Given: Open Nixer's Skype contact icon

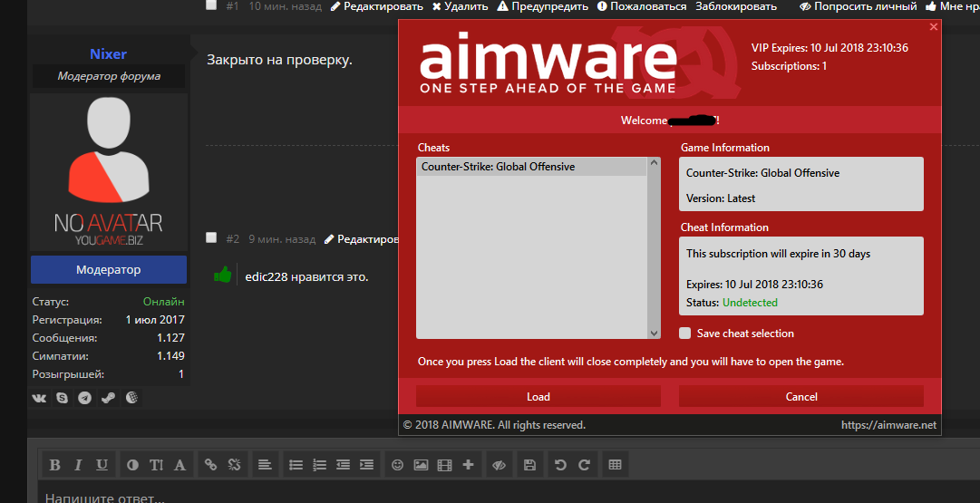Looking at the screenshot, I should 62,397.
